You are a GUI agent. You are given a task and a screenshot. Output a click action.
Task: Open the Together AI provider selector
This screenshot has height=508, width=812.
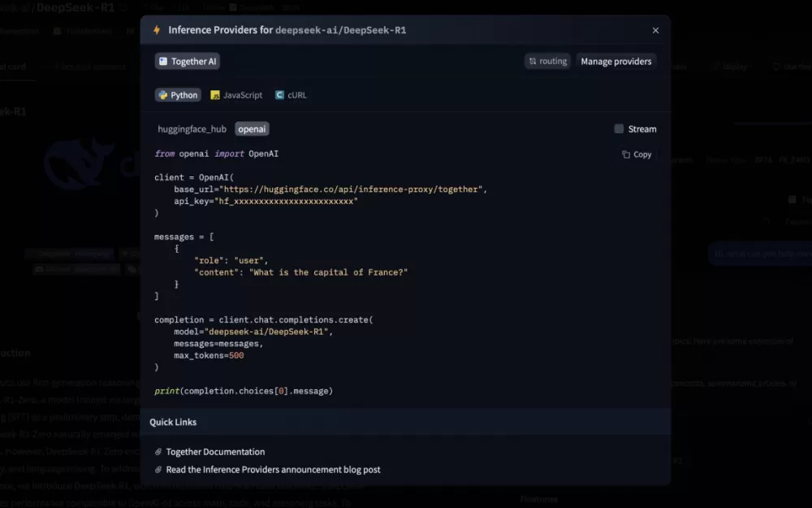tap(188, 61)
